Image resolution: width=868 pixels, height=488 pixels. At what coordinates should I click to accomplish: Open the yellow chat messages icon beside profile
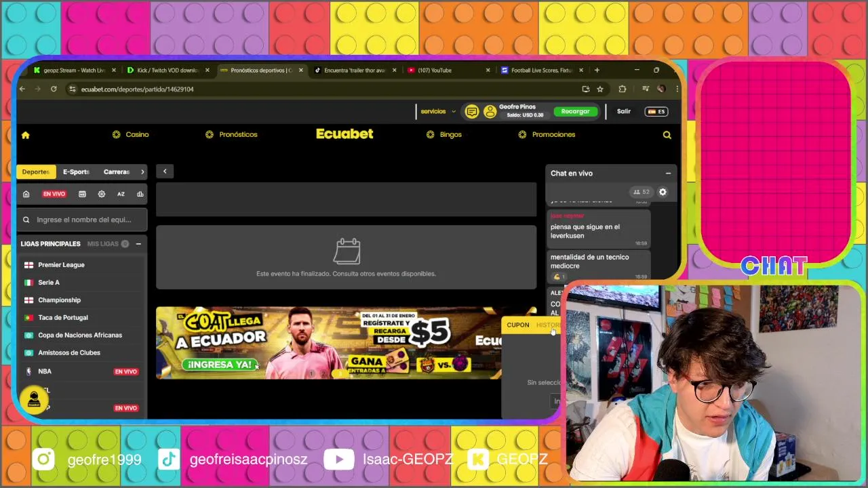[472, 112]
